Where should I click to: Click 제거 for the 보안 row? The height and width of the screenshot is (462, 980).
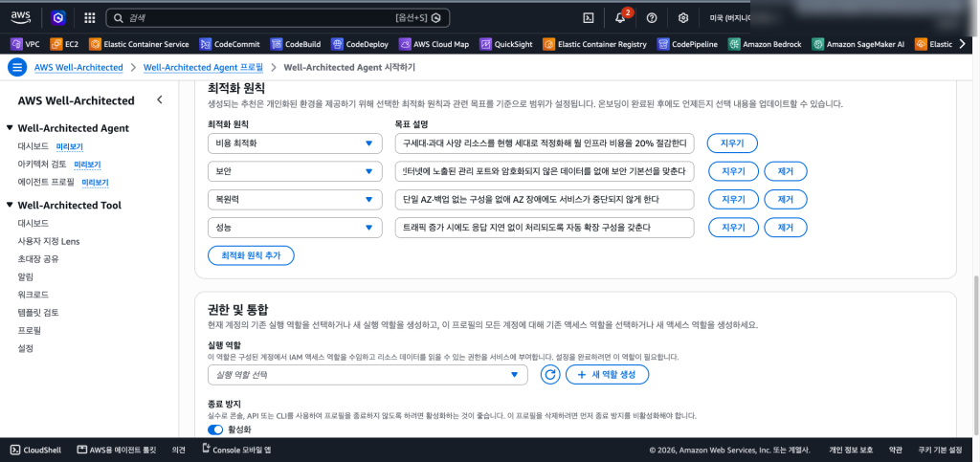click(x=786, y=170)
